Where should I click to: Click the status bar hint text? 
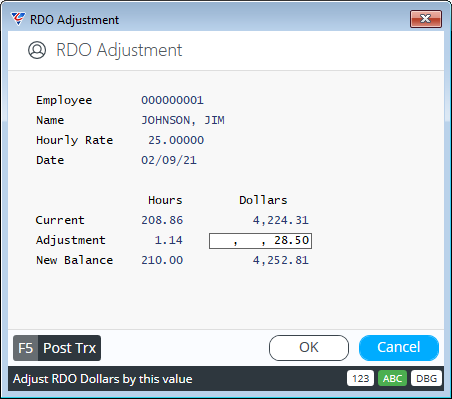point(103,379)
